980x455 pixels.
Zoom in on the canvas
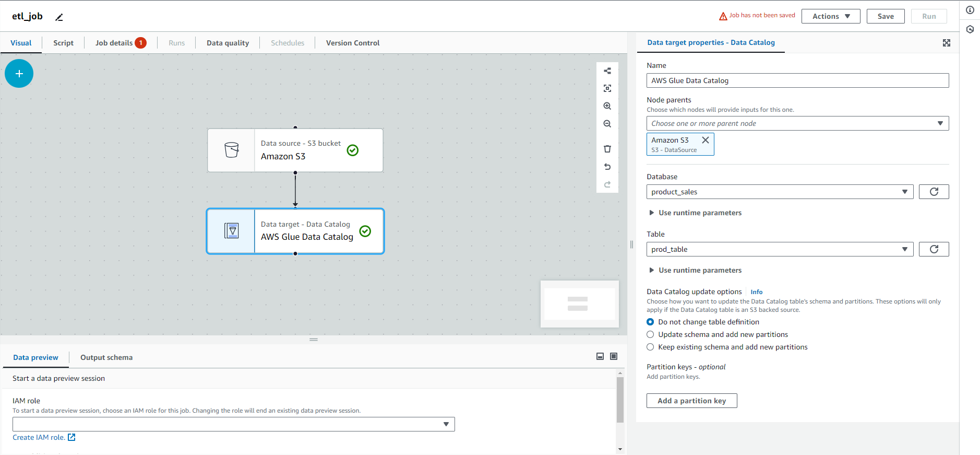[607, 106]
